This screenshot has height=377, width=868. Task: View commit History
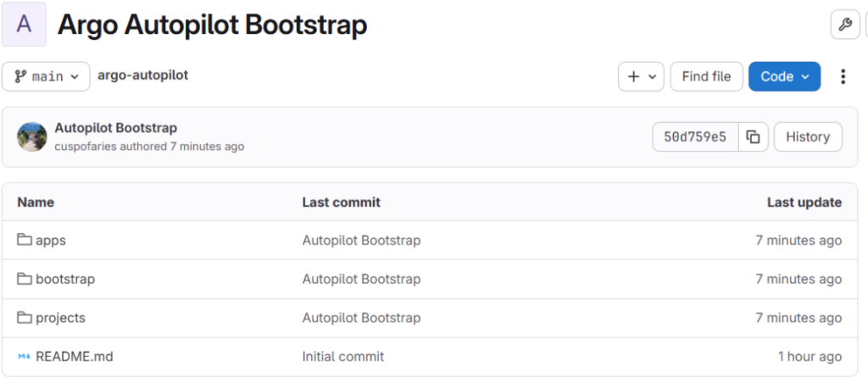point(807,136)
